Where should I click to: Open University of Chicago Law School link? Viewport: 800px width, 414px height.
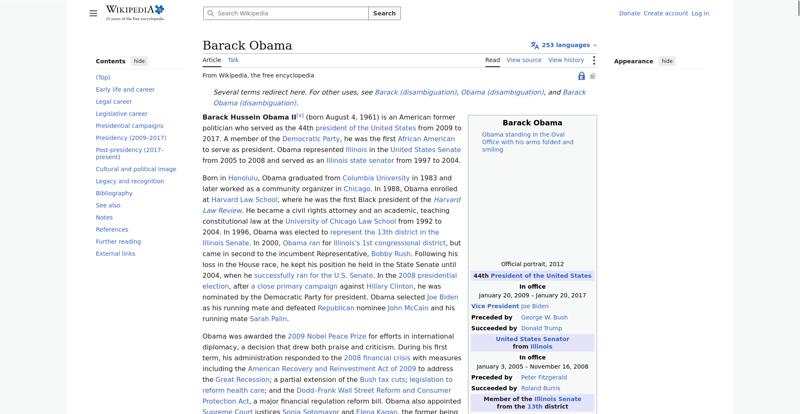[340, 221]
